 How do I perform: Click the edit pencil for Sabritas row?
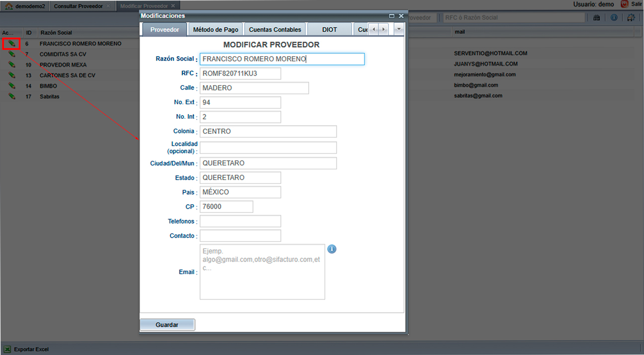click(x=11, y=96)
